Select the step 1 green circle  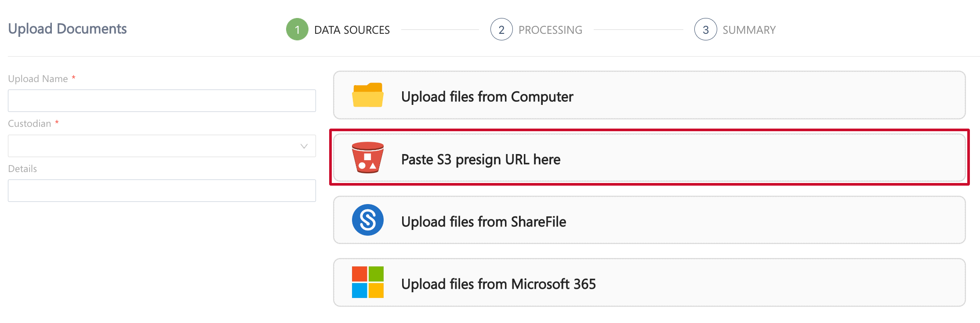pos(297,29)
